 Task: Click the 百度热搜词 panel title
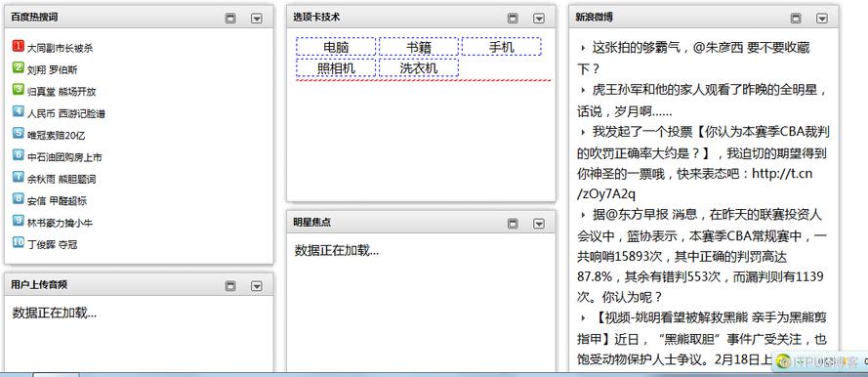pyautogui.click(x=34, y=18)
